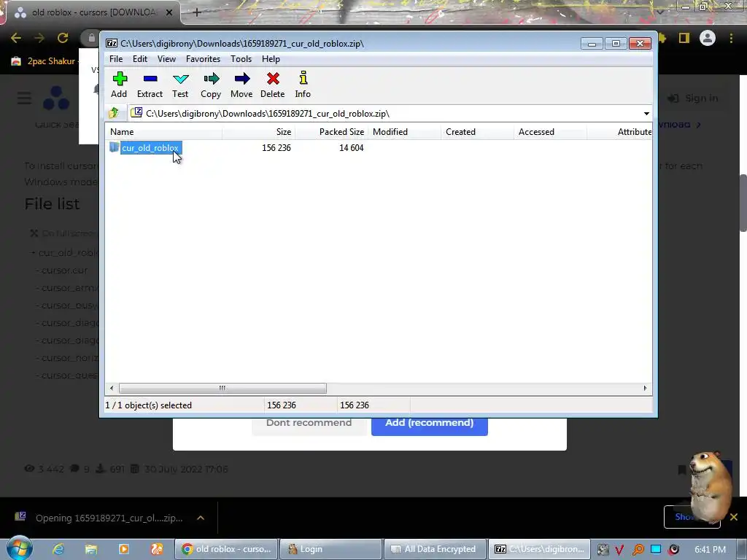Switch to the Login taskbar window
Image resolution: width=747 pixels, height=560 pixels.
pyautogui.click(x=330, y=549)
